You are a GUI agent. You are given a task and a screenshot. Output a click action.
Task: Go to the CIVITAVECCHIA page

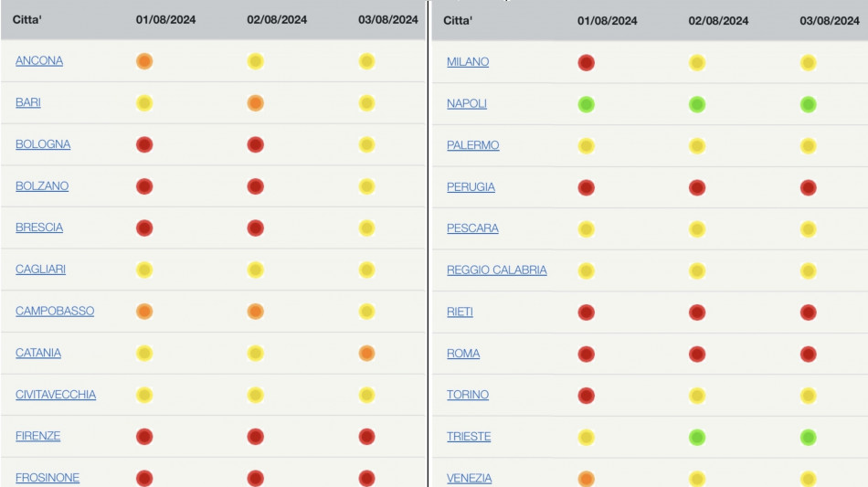56,395
